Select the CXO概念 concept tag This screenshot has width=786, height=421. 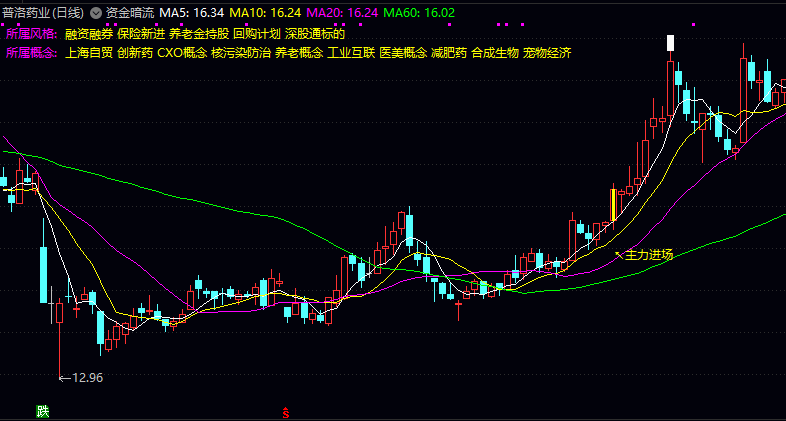[x=182, y=53]
